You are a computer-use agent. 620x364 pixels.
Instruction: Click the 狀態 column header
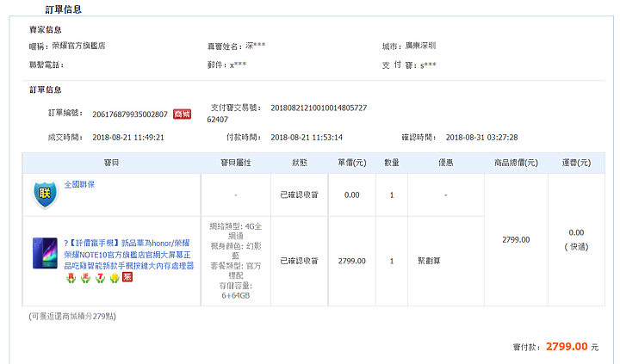click(x=300, y=163)
